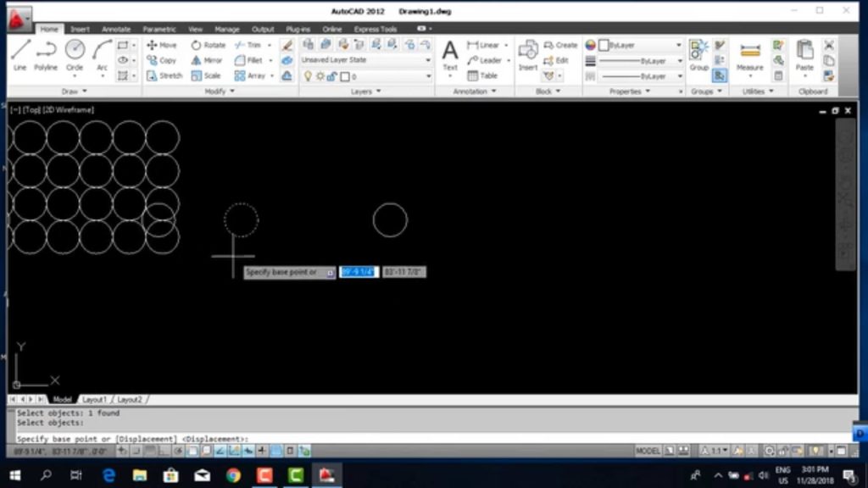This screenshot has height=488, width=868.
Task: Click the Group tool
Action: (698, 55)
